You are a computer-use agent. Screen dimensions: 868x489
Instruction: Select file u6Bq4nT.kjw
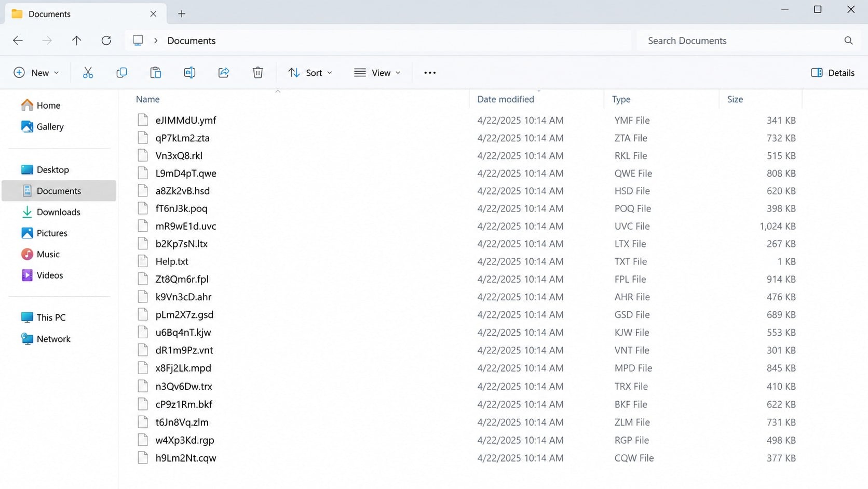tap(183, 333)
